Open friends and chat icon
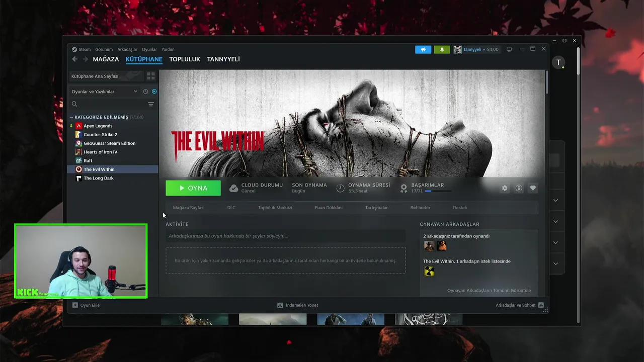This screenshot has width=644, height=362. point(541,305)
